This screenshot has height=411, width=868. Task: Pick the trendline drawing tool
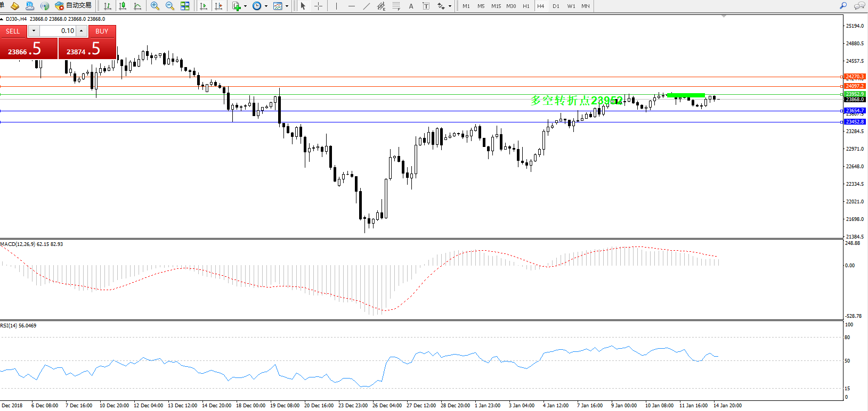tap(366, 6)
